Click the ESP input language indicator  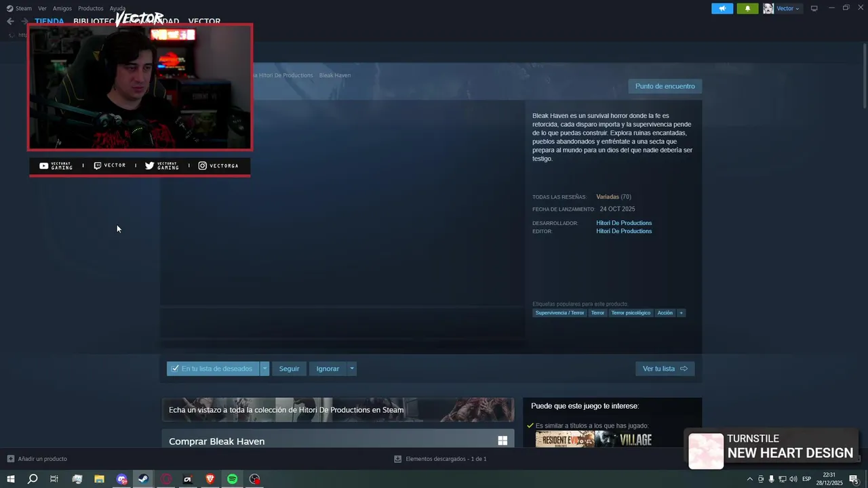tap(807, 479)
